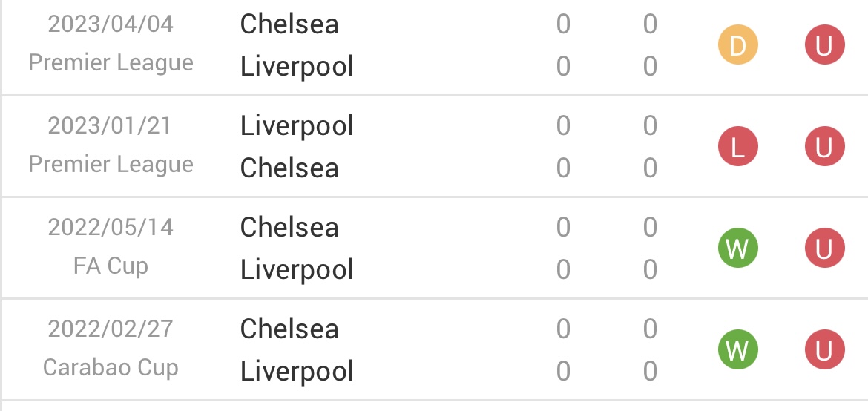This screenshot has height=411, width=868.
Task: Open the 2023/04/04 match date
Action: tap(111, 24)
